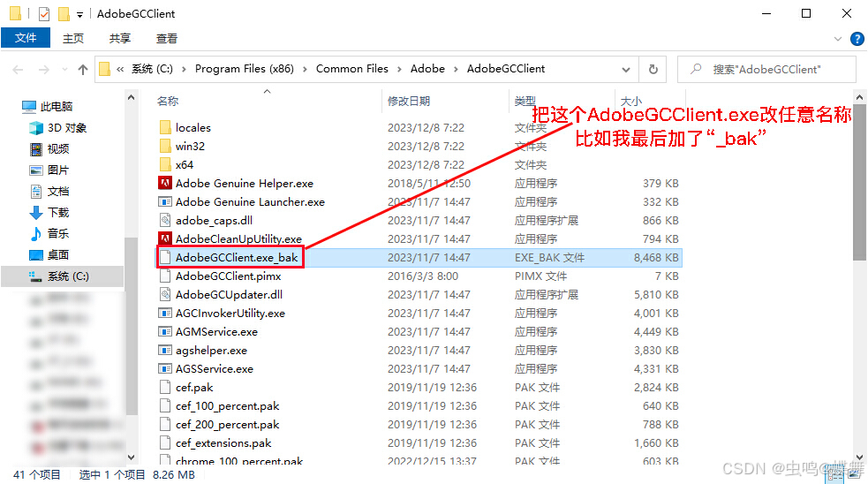Viewport: 868px width, 484px height.
Task: Select AGCInvokerUtility.exe icon
Action: pyautogui.click(x=165, y=314)
